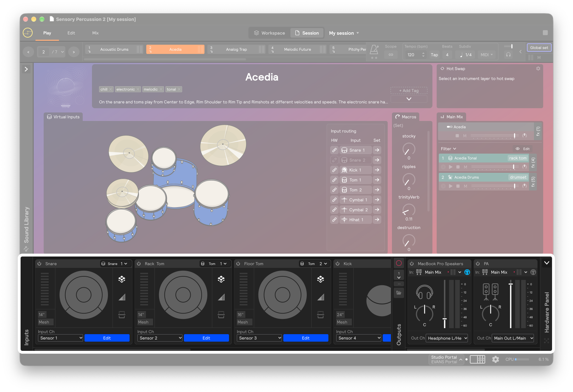573x392 pixels.
Task: Toggle layout view icon in status bar
Action: tap(477, 359)
